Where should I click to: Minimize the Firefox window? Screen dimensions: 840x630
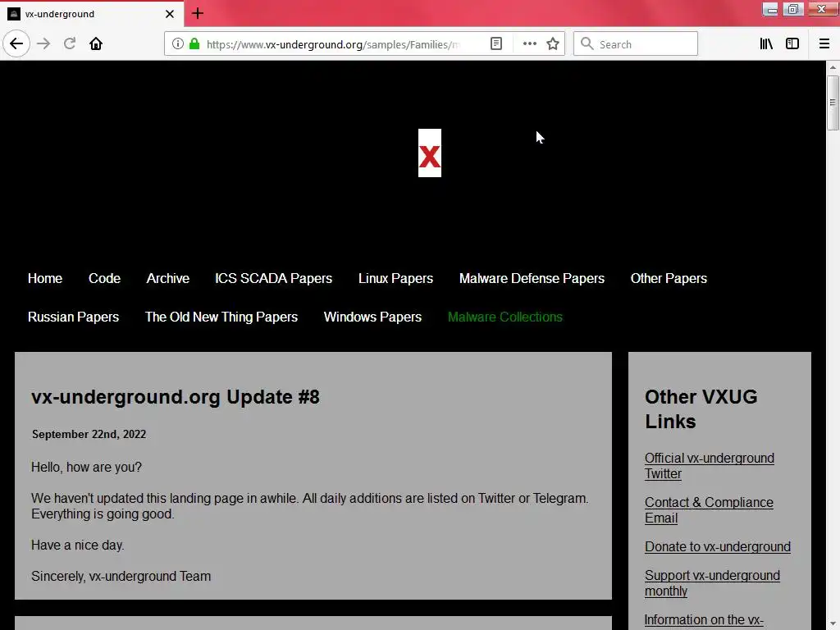[770, 9]
